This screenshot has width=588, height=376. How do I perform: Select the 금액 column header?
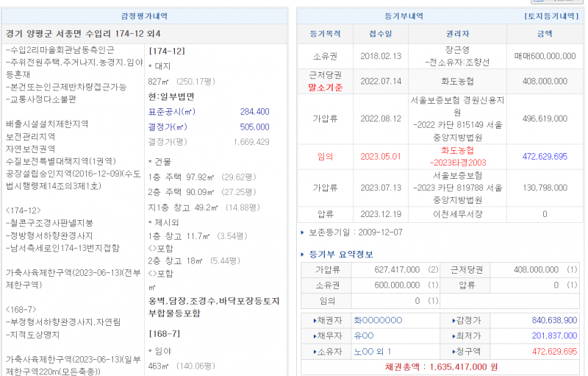(544, 34)
